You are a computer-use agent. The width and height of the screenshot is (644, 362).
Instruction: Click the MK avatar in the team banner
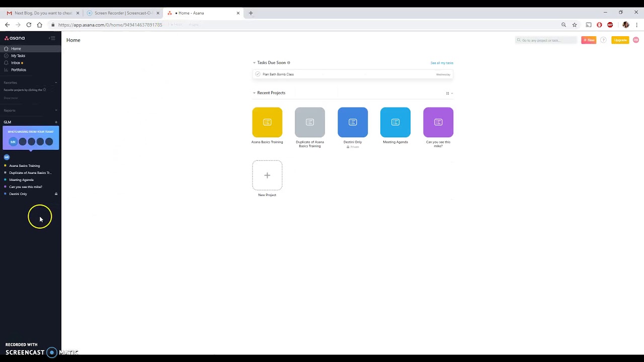click(x=13, y=142)
